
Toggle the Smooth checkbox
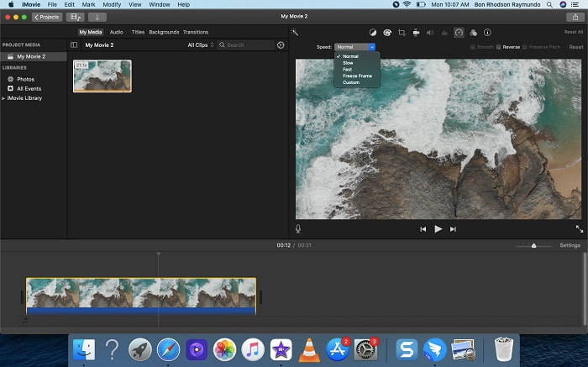tap(472, 47)
